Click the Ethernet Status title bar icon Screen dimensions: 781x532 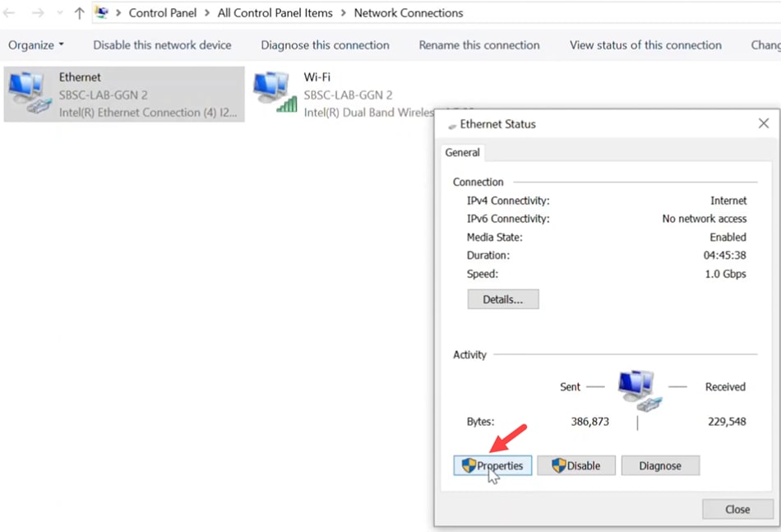click(452, 127)
